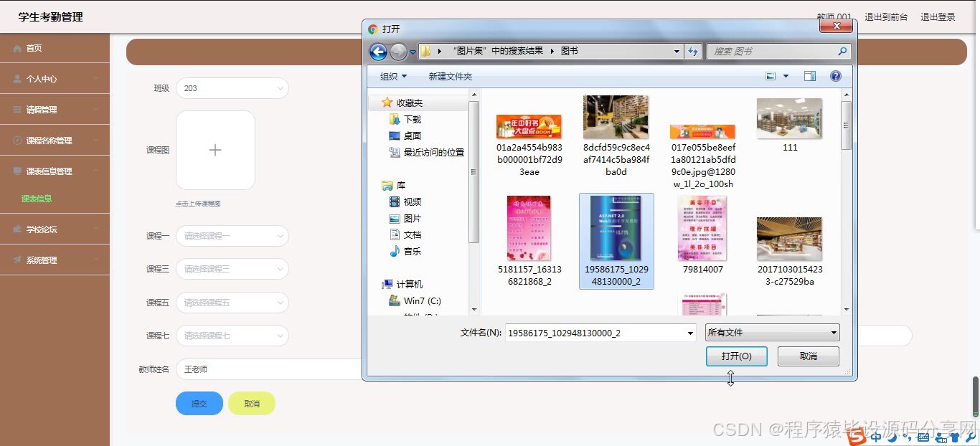Viewport: 980px width, 446px height.
Task: Open help with the question mark icon
Action: 835,76
